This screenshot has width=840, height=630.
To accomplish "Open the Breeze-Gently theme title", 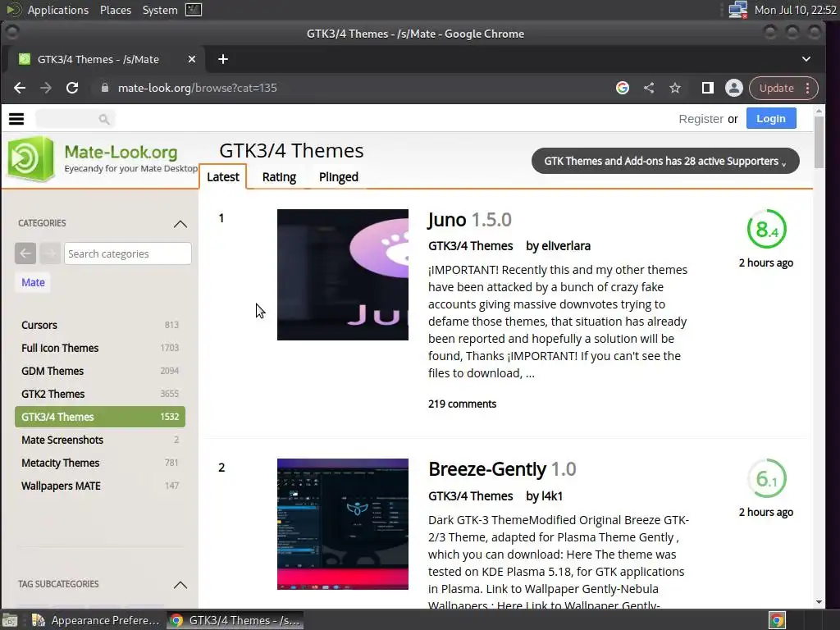I will point(487,468).
